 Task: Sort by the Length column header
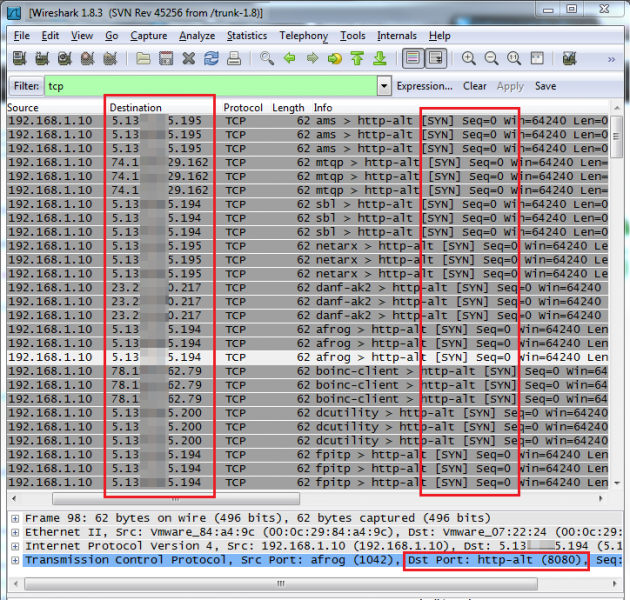click(x=288, y=108)
